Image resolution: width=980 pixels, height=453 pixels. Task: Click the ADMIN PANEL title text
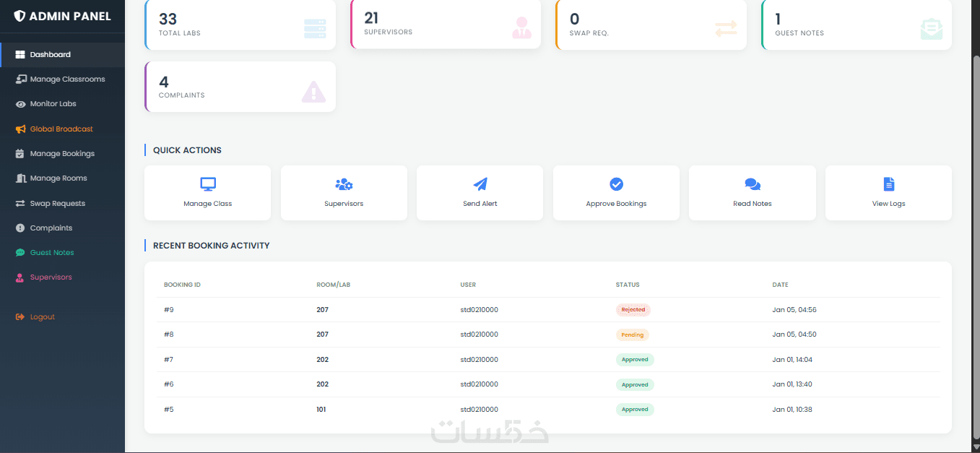pos(71,16)
